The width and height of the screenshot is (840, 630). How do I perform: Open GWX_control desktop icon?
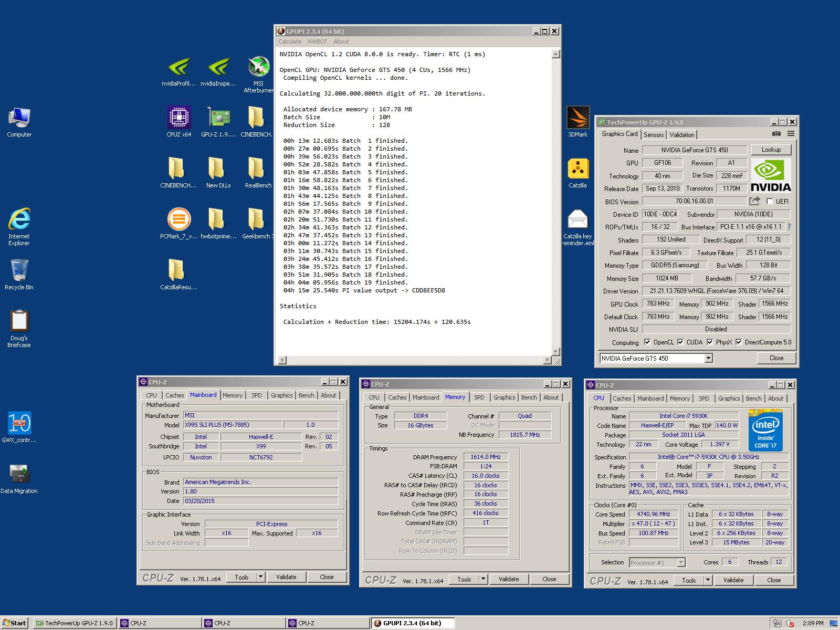[x=19, y=427]
